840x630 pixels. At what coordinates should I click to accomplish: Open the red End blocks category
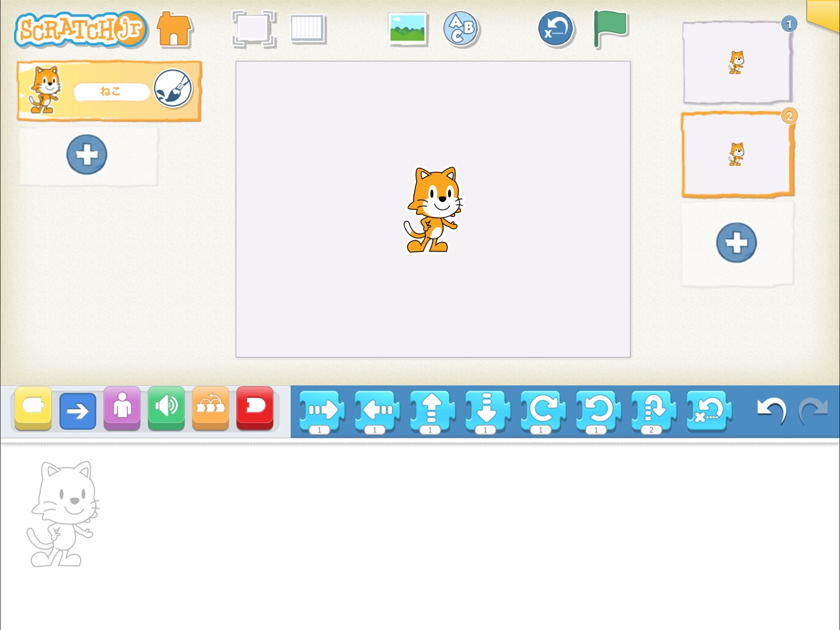coord(255,408)
